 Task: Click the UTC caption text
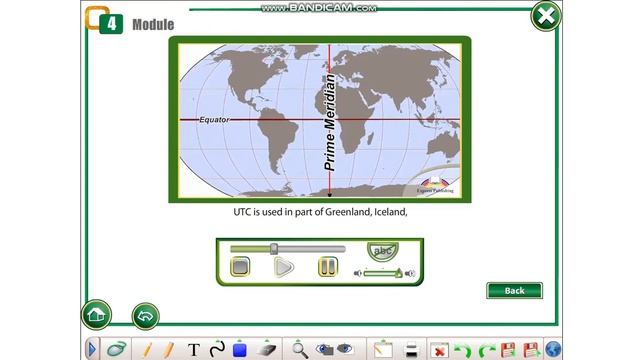(x=320, y=212)
